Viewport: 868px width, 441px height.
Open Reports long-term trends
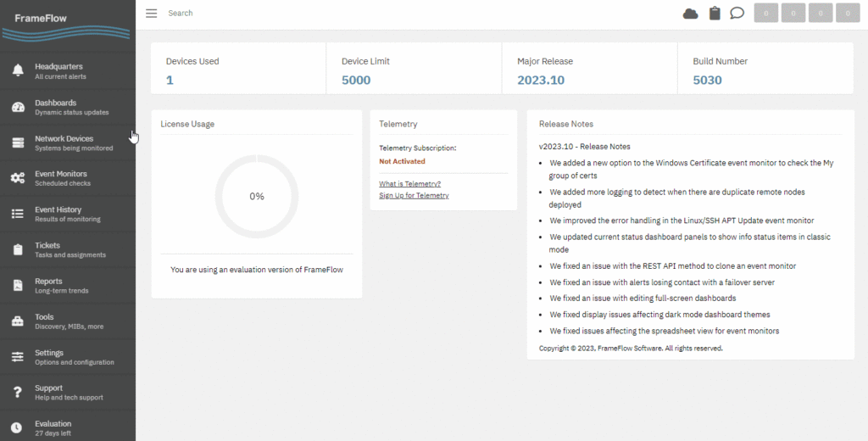tap(68, 285)
